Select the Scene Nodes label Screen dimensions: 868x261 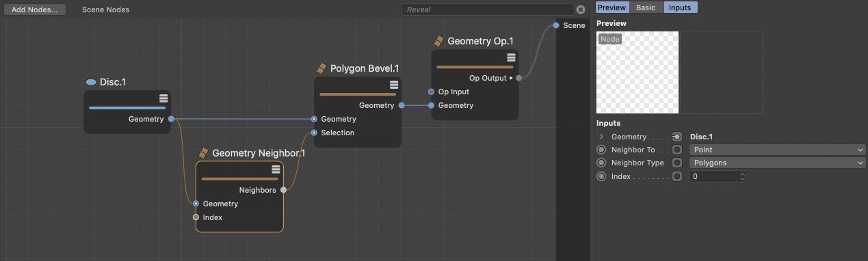105,10
